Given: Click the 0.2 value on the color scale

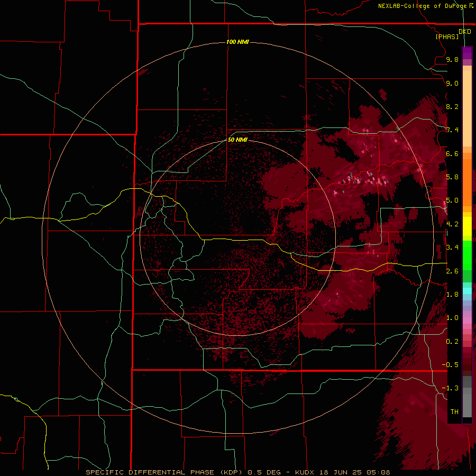Looking at the screenshot, I should 452,342.
